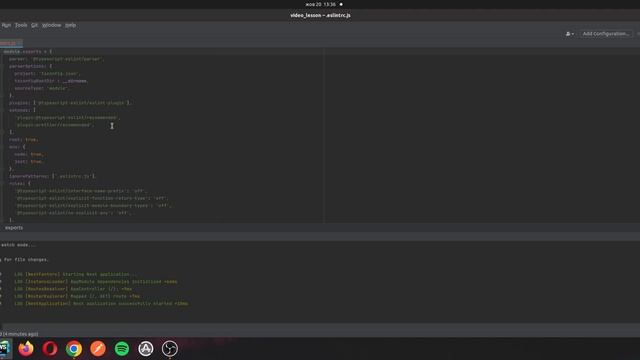640x360 pixels.
Task: Open Firefox from the dock
Action: [26, 349]
